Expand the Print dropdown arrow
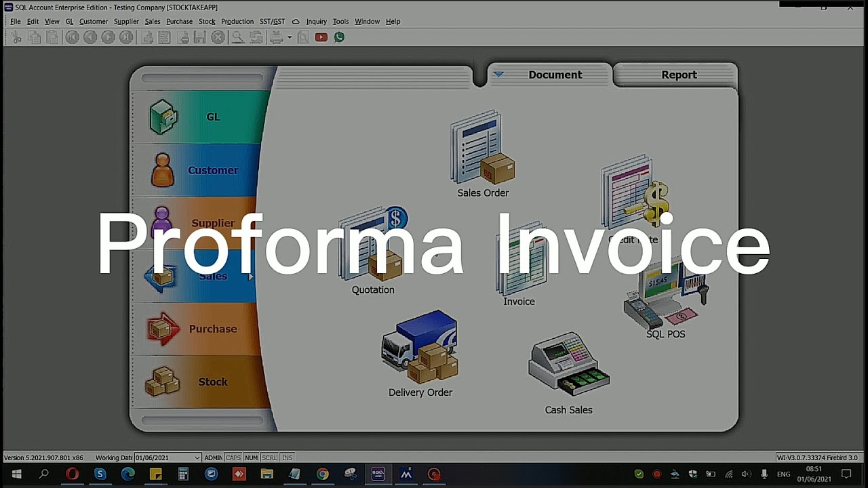The height and width of the screenshot is (488, 868). point(290,37)
